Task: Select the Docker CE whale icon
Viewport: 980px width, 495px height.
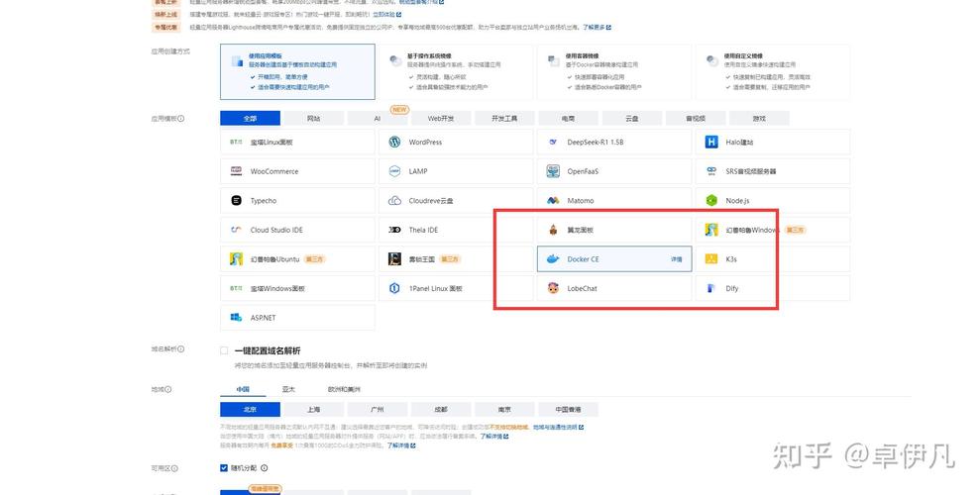Action: 553,259
